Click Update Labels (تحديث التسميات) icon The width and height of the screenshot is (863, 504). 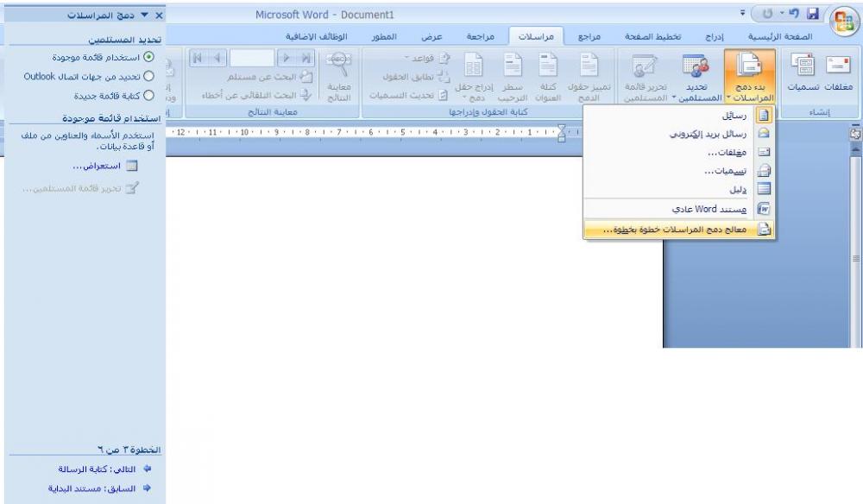click(x=408, y=95)
